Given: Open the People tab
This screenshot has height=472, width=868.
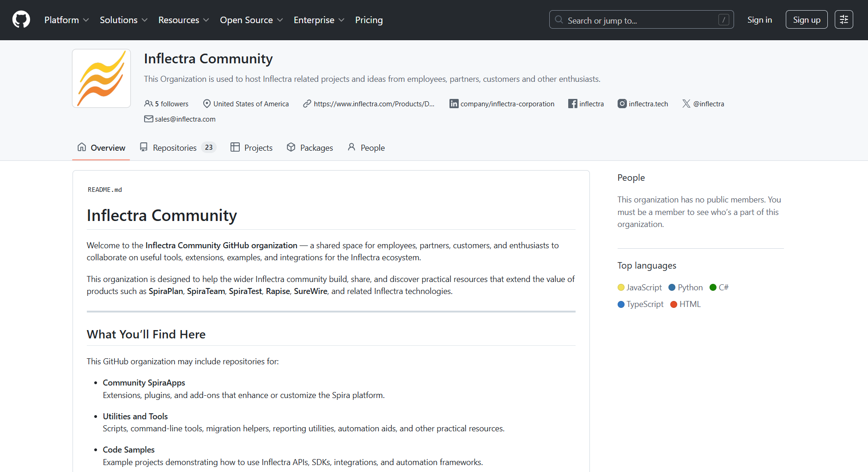Looking at the screenshot, I should click(366, 147).
